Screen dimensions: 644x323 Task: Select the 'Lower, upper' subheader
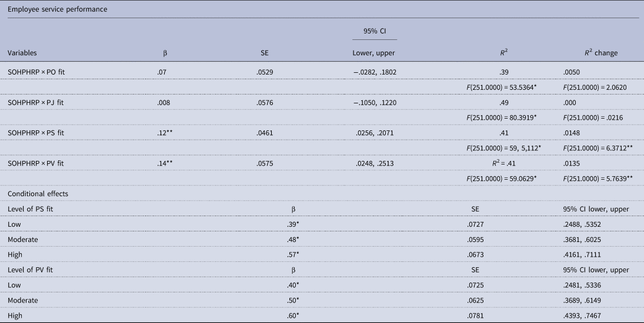coord(373,53)
